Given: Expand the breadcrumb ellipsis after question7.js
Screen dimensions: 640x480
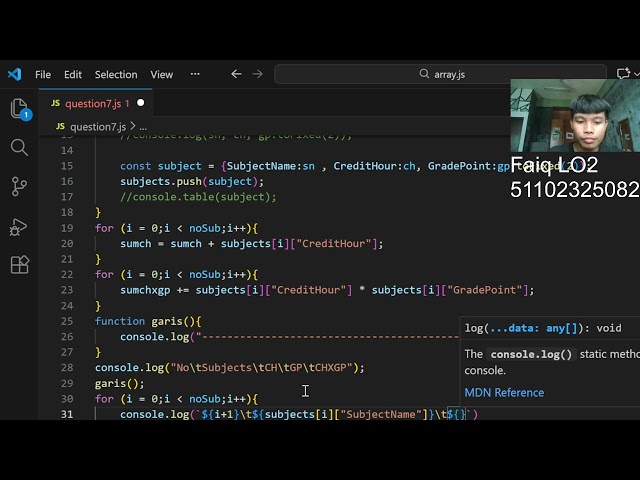Looking at the screenshot, I should 143,127.
